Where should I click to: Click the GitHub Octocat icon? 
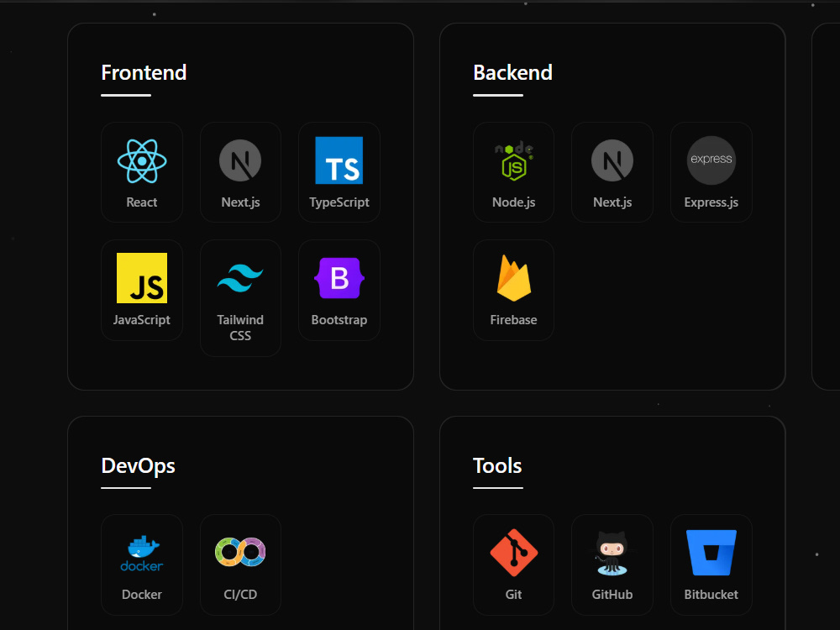pyautogui.click(x=612, y=553)
